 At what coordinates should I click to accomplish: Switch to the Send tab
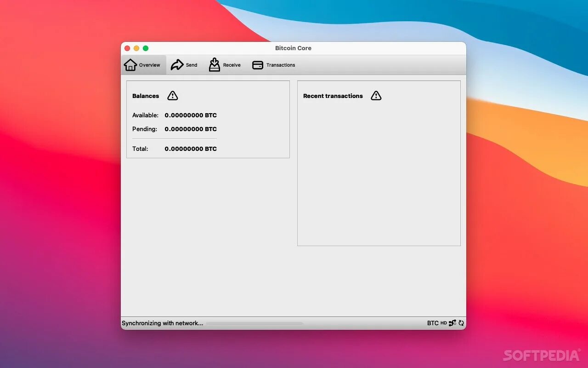[x=184, y=65]
